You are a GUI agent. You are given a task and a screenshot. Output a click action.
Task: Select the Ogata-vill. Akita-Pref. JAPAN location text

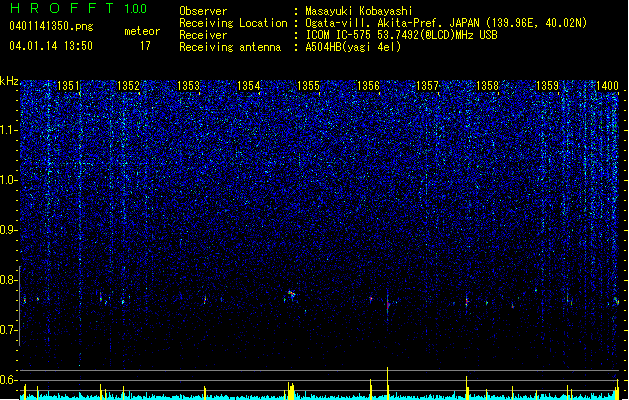[x=392, y=23]
